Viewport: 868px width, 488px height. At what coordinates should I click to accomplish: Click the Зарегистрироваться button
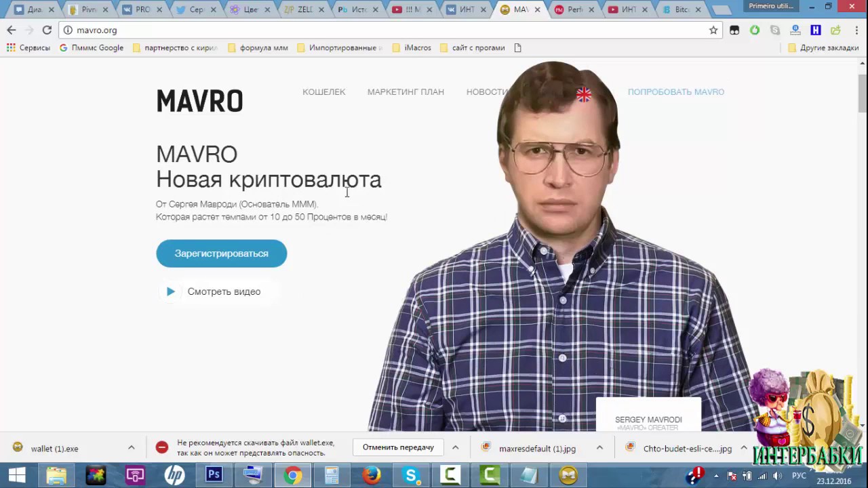coord(222,253)
